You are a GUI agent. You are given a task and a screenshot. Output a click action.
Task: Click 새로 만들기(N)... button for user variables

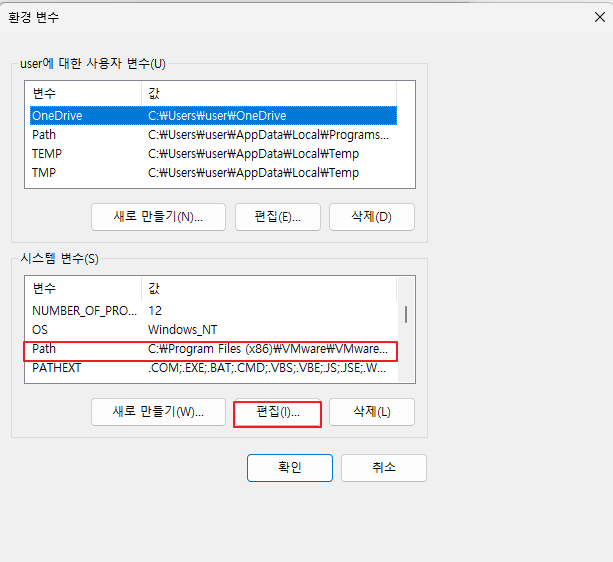tap(158, 217)
